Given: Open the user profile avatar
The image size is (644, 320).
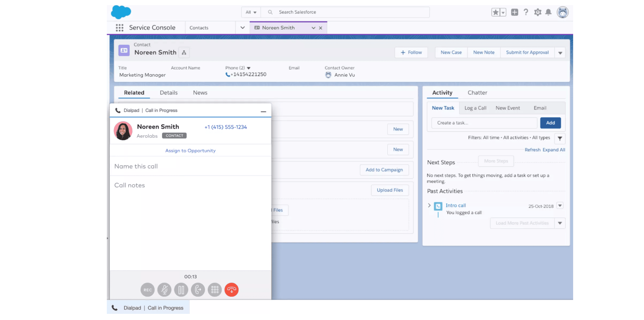Looking at the screenshot, I should coord(562,12).
